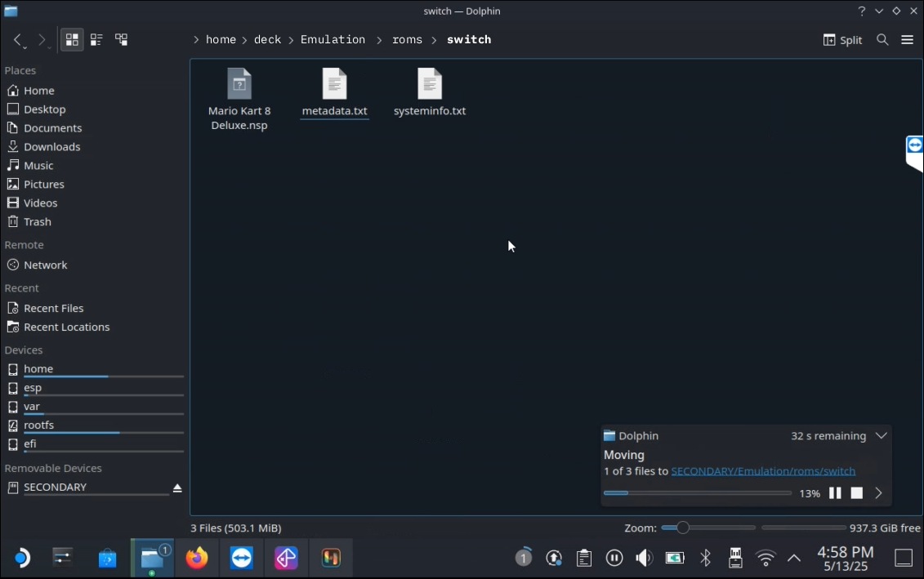This screenshot has height=579, width=924.
Task: Adjust the Zoom slider
Action: click(x=708, y=528)
